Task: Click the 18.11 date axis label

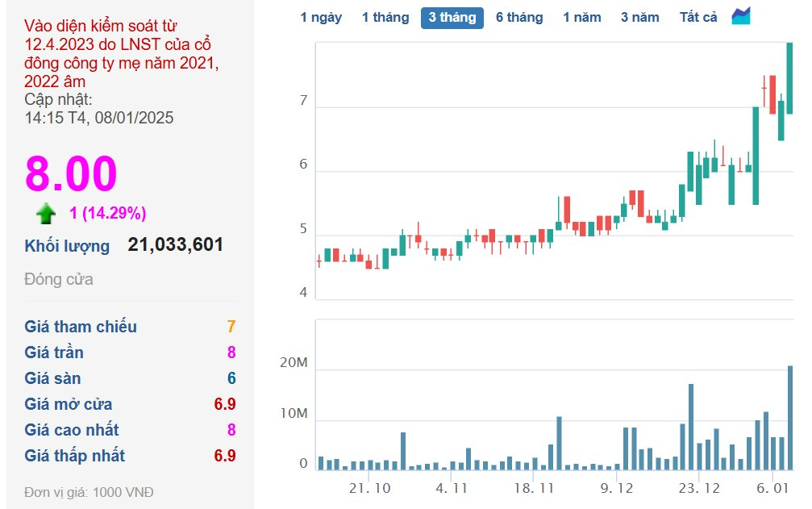Action: coord(533,488)
